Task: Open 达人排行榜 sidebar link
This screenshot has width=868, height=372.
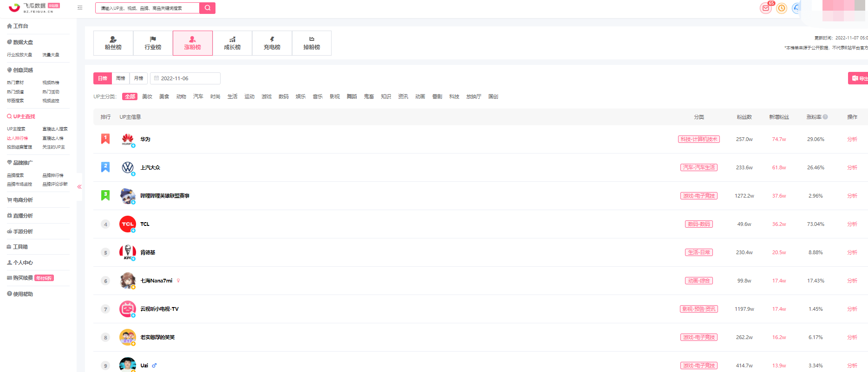Action: [x=17, y=138]
